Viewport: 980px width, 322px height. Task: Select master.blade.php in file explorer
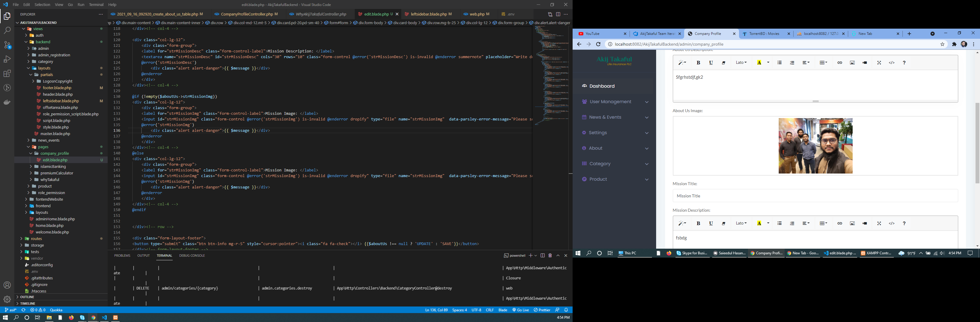[x=55, y=134]
